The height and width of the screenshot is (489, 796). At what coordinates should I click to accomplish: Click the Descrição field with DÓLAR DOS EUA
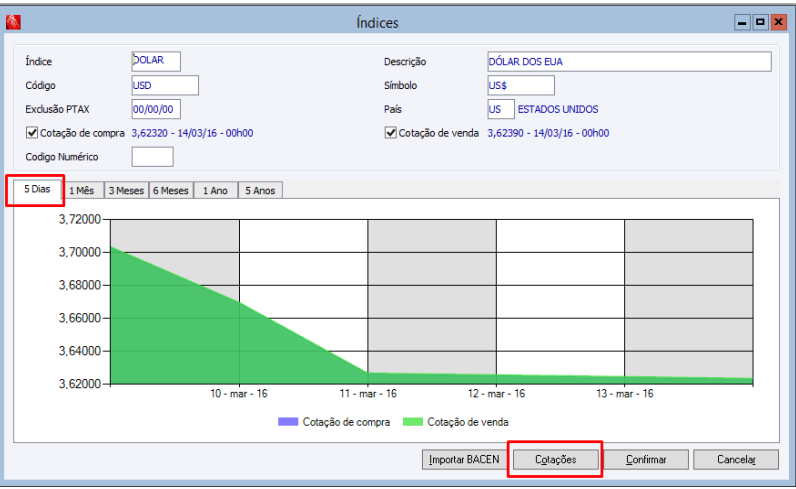(629, 61)
